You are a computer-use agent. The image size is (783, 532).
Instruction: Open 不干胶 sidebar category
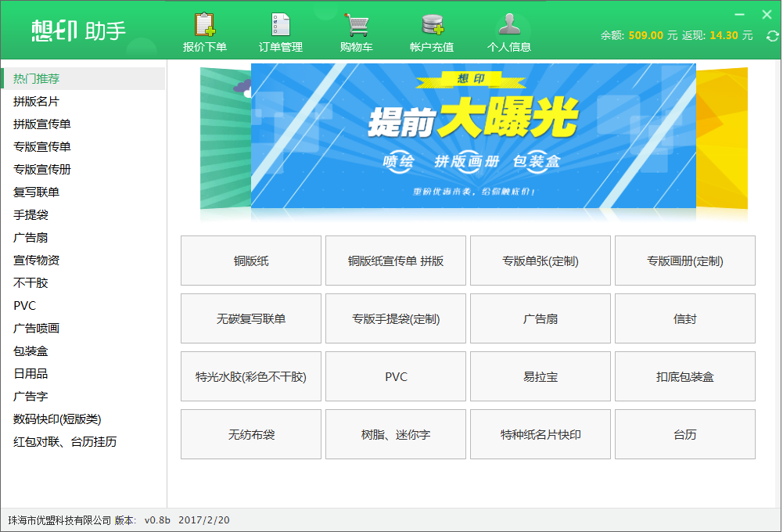pyautogui.click(x=84, y=282)
